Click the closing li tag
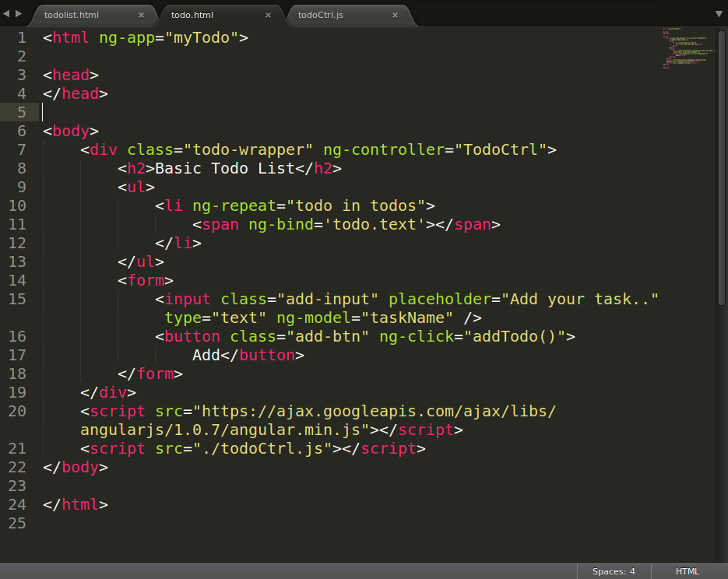This screenshot has width=728, height=579. click(178, 243)
